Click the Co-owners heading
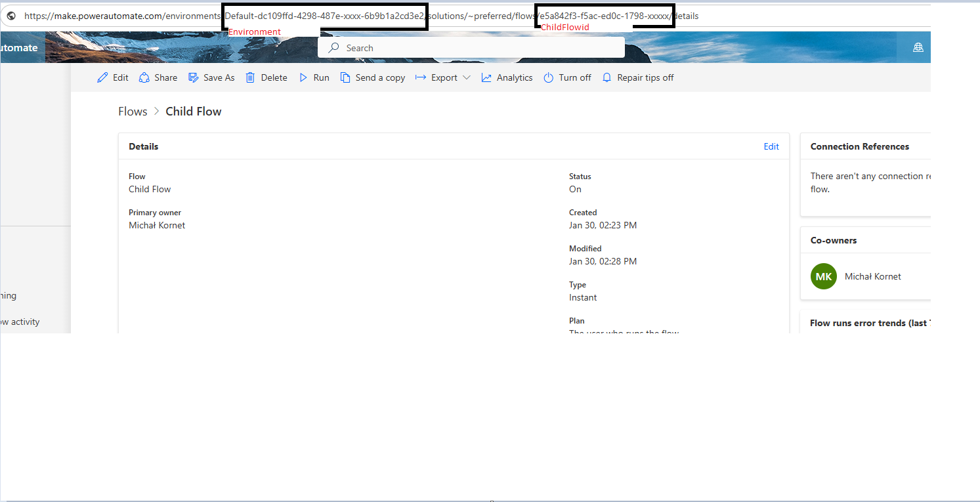Screen dimensions: 980x502 (x=834, y=240)
